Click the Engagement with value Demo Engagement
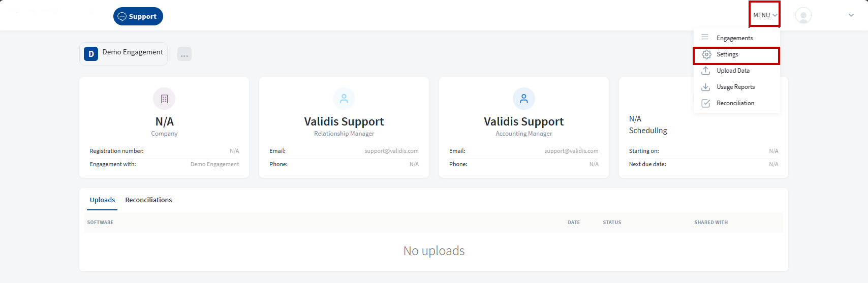This screenshot has height=283, width=868. 214,164
